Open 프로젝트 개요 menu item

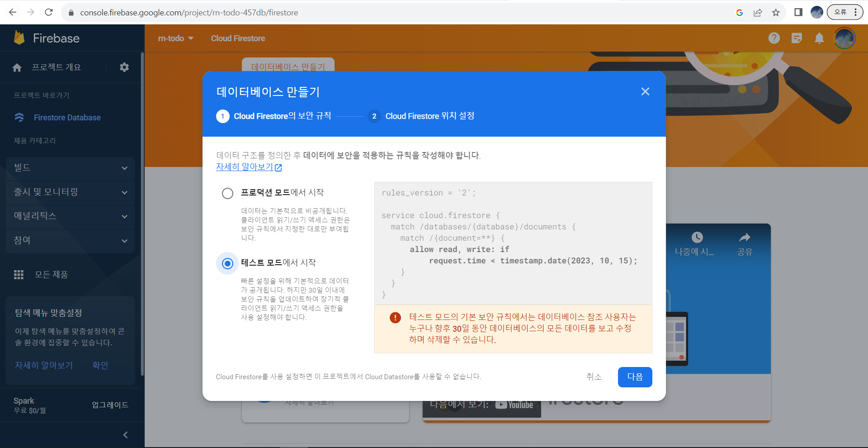56,67
